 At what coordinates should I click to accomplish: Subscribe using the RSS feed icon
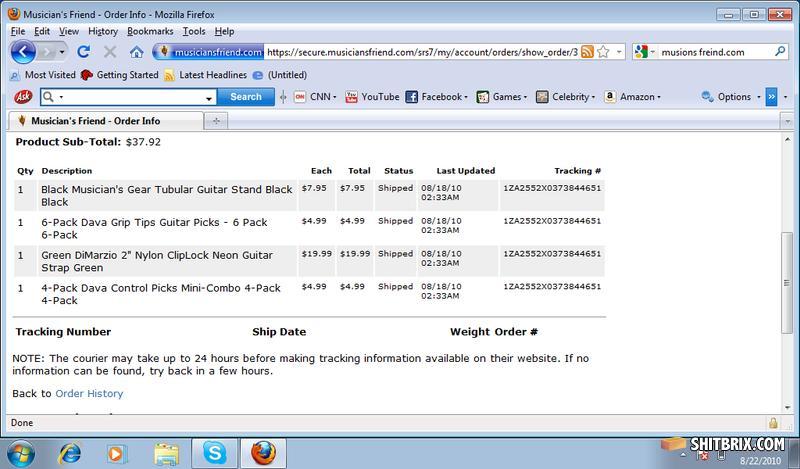coord(587,52)
